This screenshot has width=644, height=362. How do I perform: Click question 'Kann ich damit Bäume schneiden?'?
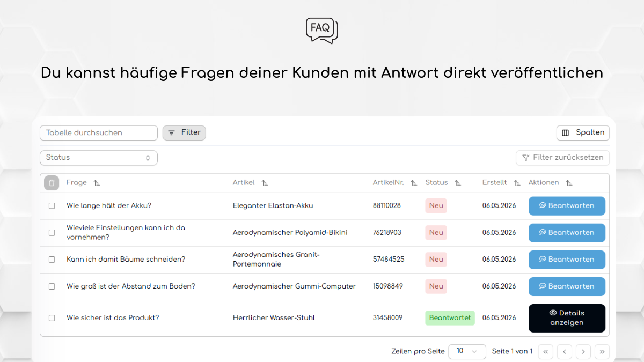(126, 260)
